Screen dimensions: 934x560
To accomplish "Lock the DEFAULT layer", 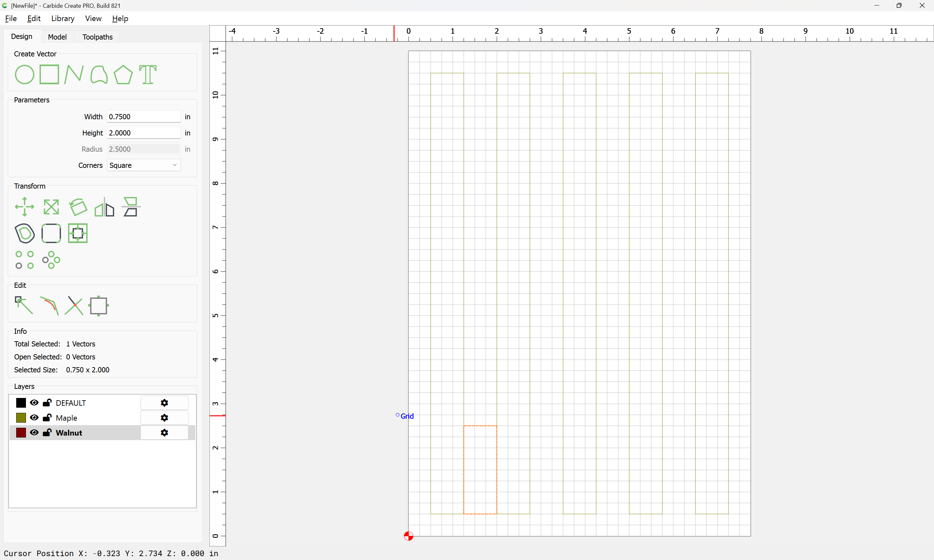I will pos(47,402).
